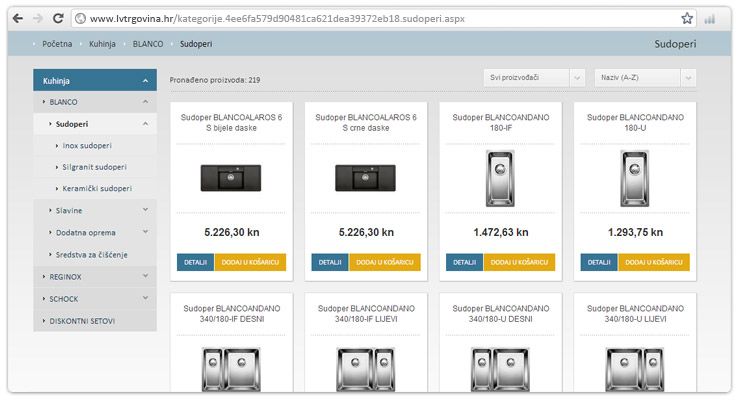Open Sredstva za čišćenje category
Image resolution: width=740 pixels, height=400 pixels.
point(92,255)
